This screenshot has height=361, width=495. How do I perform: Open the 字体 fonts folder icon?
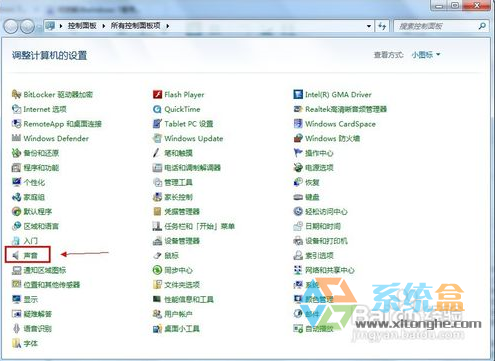(x=16, y=343)
